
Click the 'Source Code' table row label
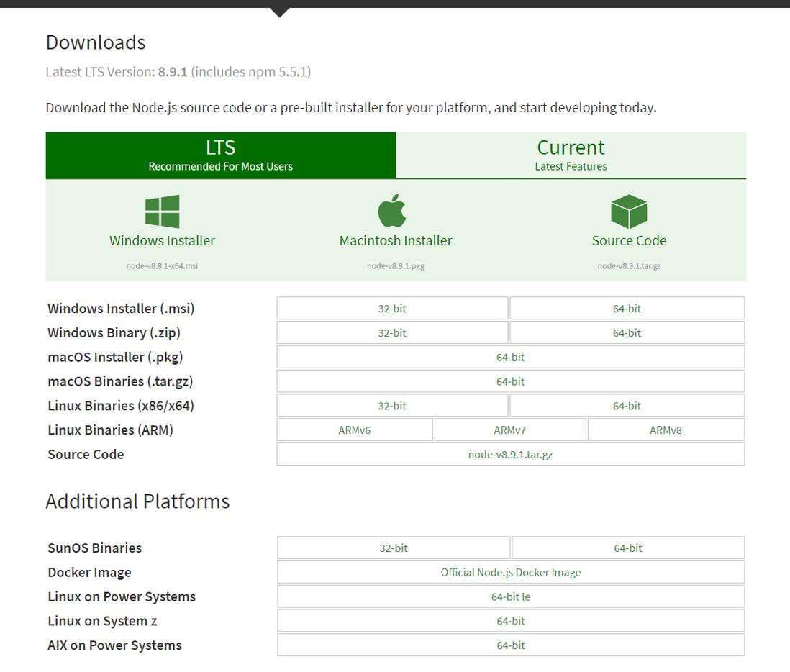86,455
